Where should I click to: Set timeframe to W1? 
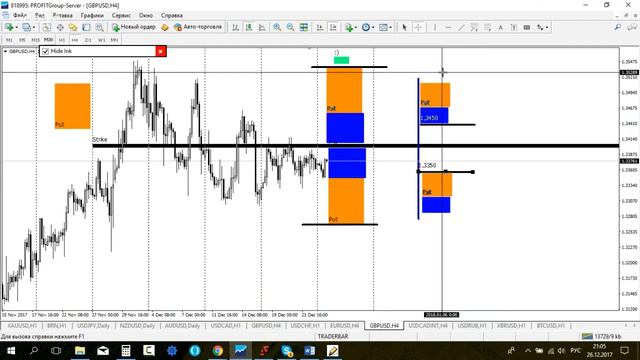101,40
